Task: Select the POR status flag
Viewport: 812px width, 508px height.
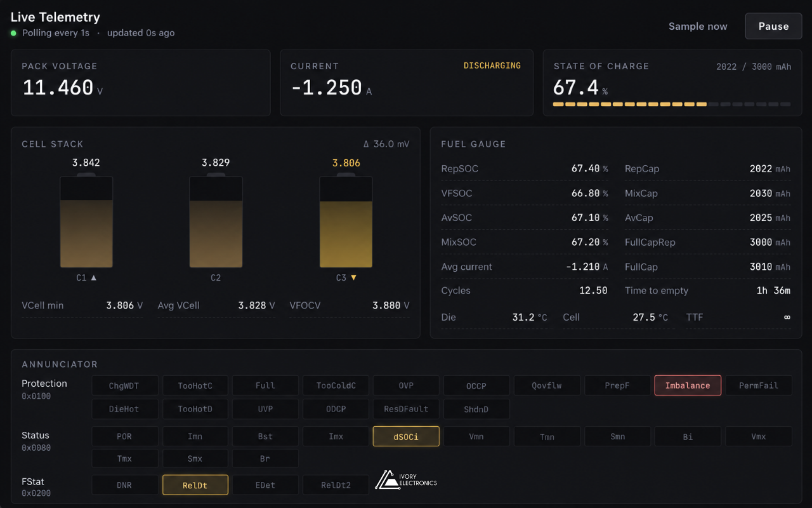Action: pyautogui.click(x=124, y=436)
